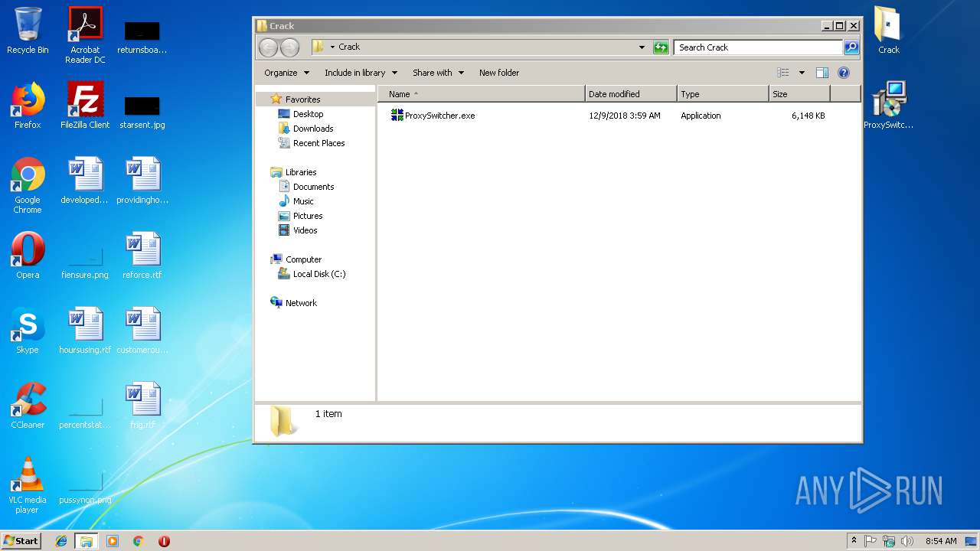
Task: Open Videos library
Action: 305,230
